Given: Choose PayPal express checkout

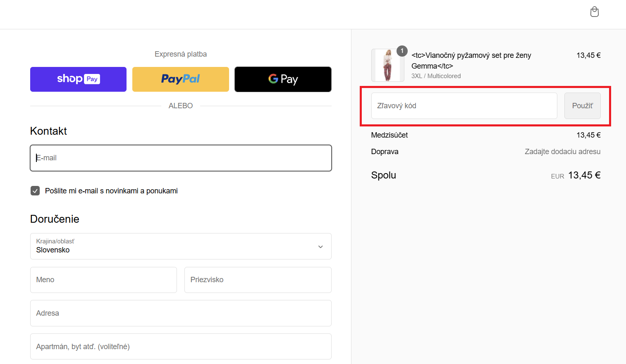Looking at the screenshot, I should 180,79.
